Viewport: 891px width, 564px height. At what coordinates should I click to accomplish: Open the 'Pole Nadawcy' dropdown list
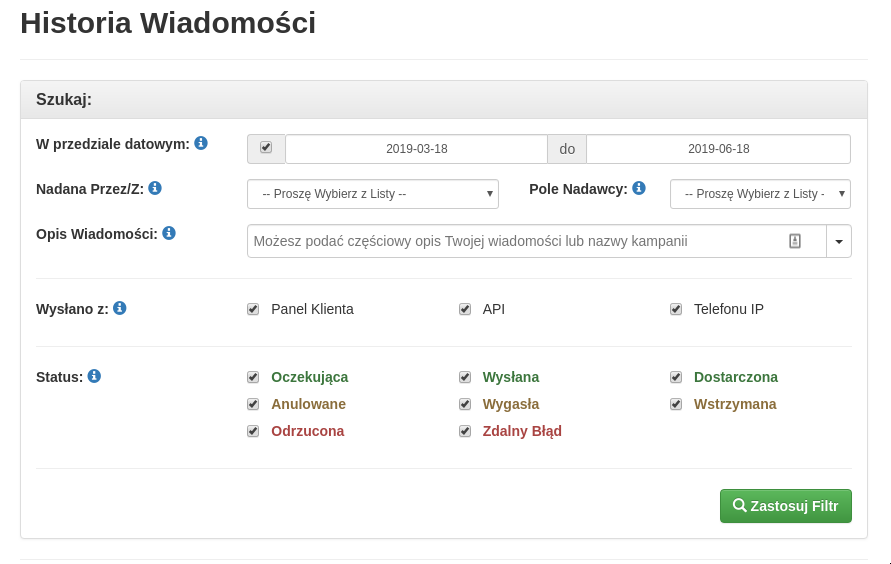(x=760, y=194)
